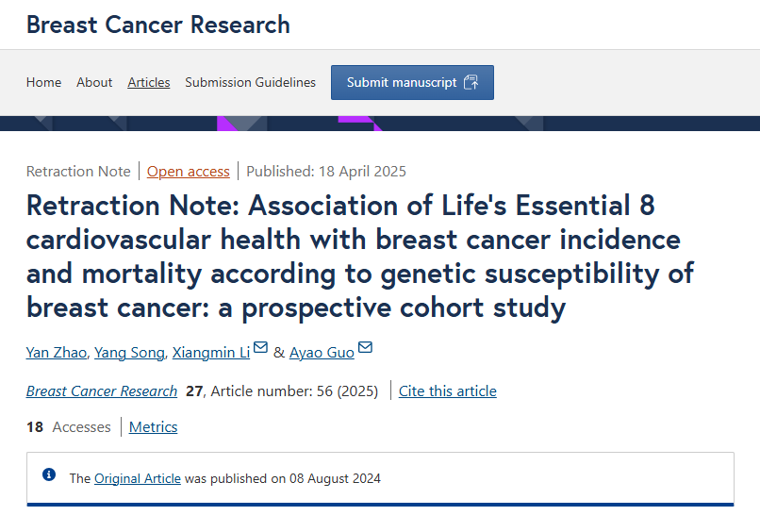Image resolution: width=760 pixels, height=532 pixels.
Task: Open author Yang Song's link
Action: 129,353
